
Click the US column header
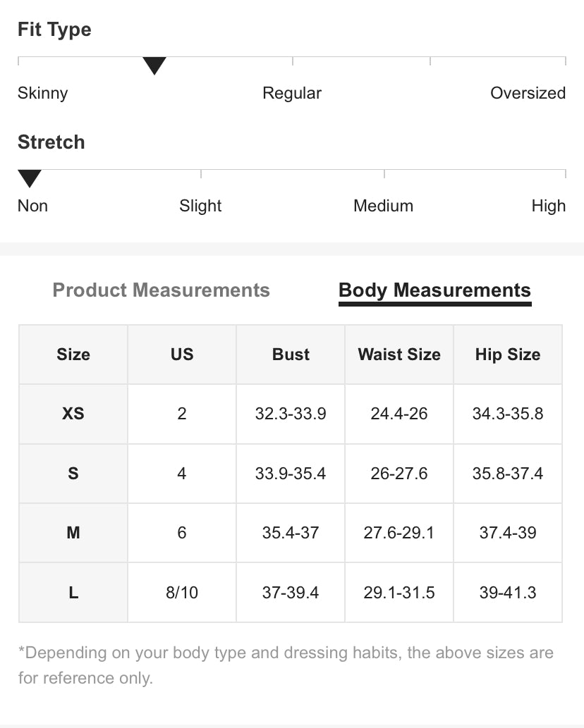(x=182, y=354)
